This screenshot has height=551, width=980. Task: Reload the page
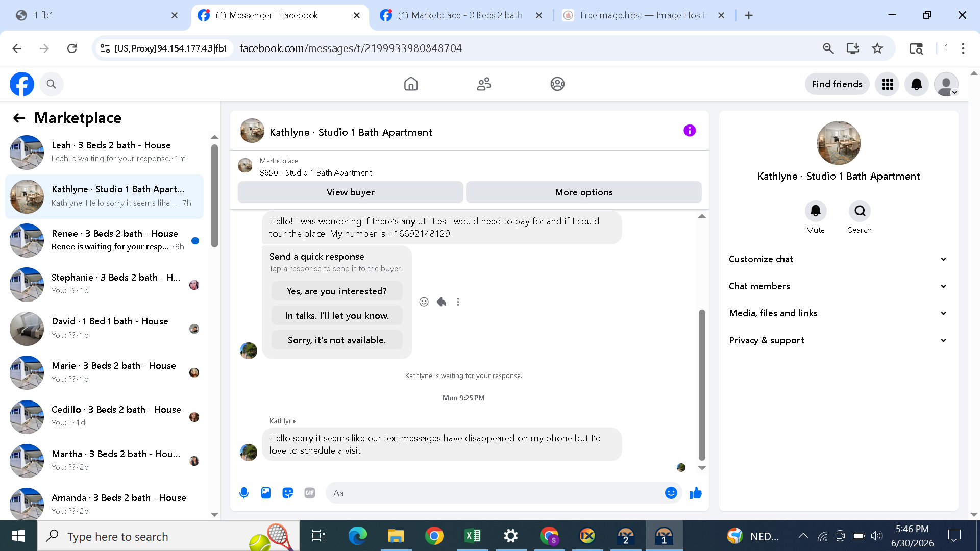click(x=72, y=48)
